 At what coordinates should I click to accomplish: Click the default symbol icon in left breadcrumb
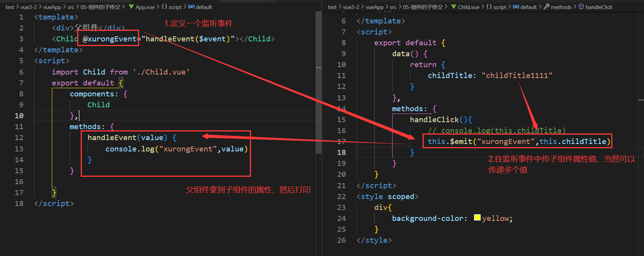tap(191, 7)
